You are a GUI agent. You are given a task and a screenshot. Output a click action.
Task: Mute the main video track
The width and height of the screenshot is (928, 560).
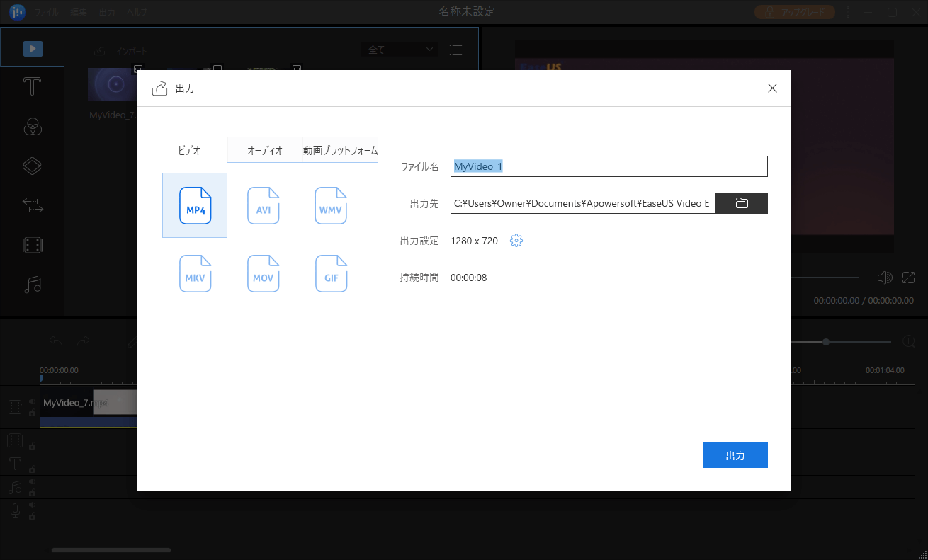tap(32, 402)
